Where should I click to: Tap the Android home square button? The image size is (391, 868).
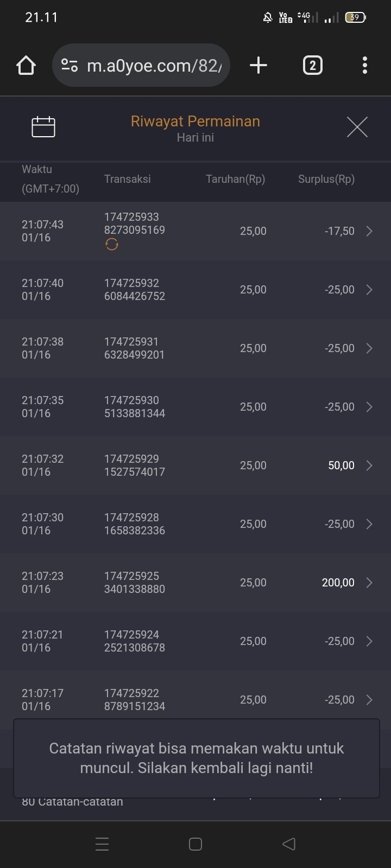pyautogui.click(x=195, y=844)
